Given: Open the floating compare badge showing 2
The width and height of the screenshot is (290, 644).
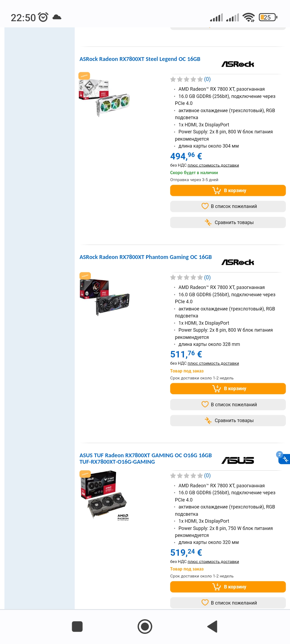Looking at the screenshot, I should (284, 458).
